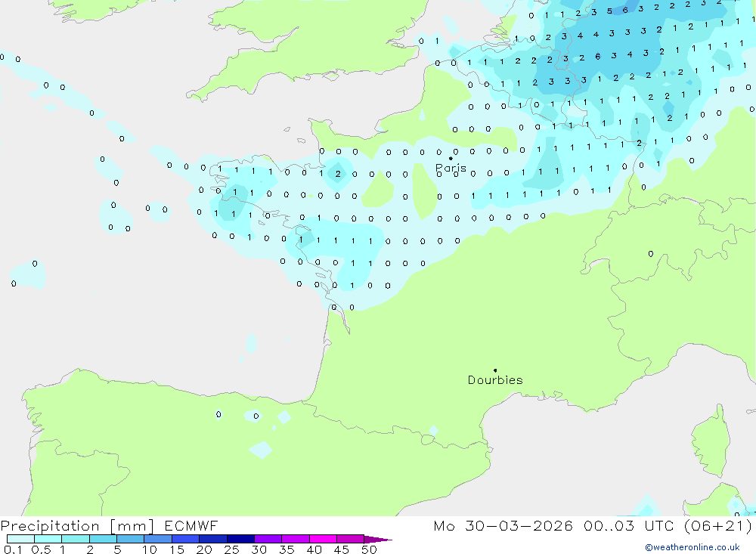Pick the 2–5 mm legend swatch
This screenshot has width=756, height=554.
point(103,539)
